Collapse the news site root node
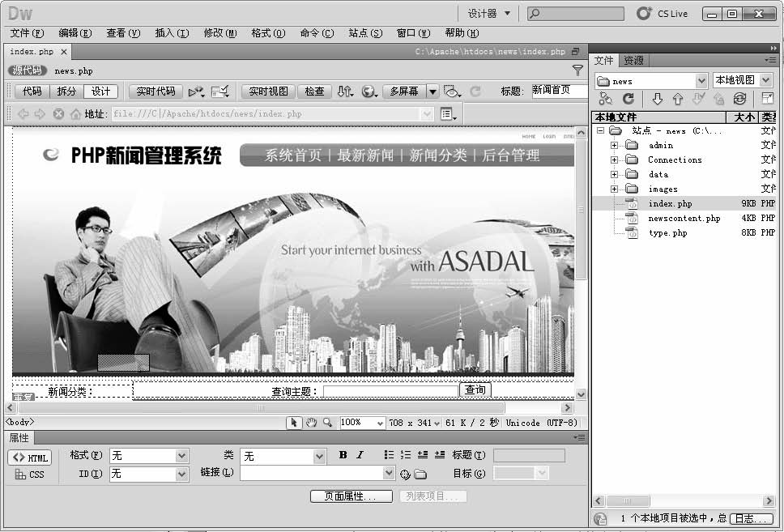This screenshot has width=784, height=532. (600, 130)
